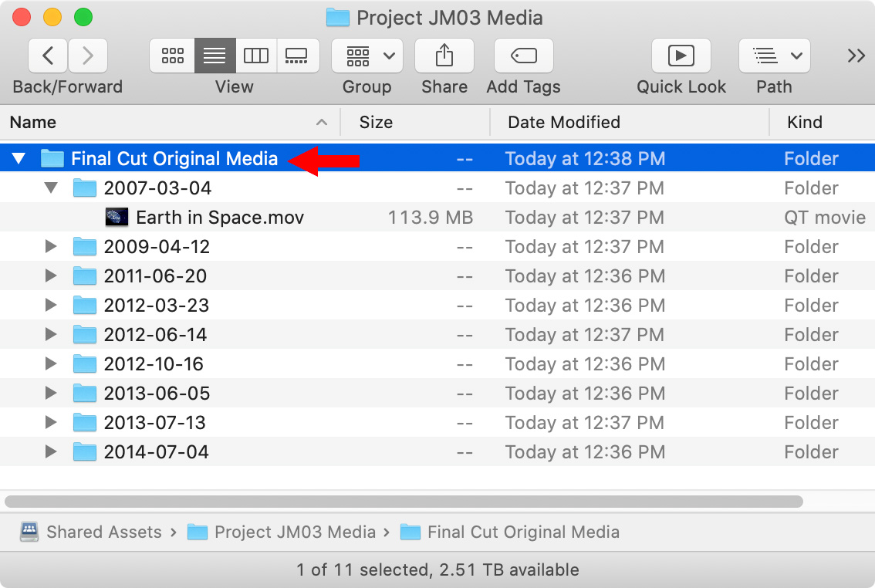This screenshot has height=588, width=875.
Task: Expand the 2013-07-13 folder
Action: tap(51, 422)
